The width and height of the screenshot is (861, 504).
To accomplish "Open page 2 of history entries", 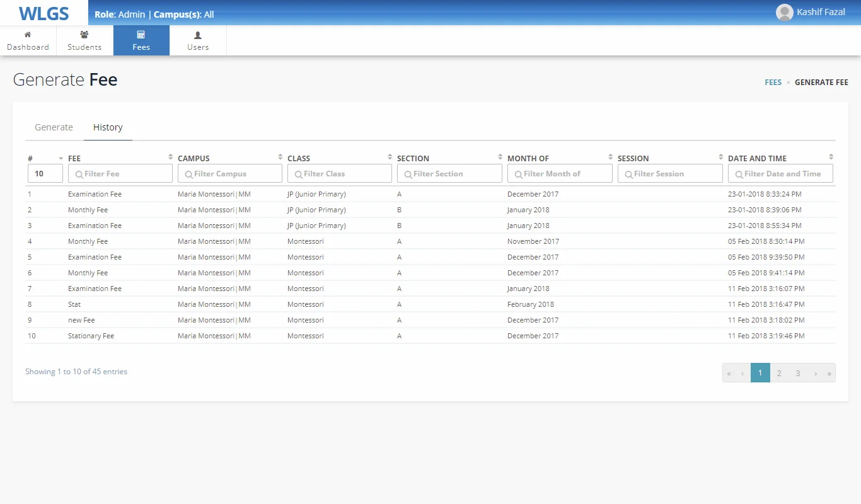I will click(779, 373).
